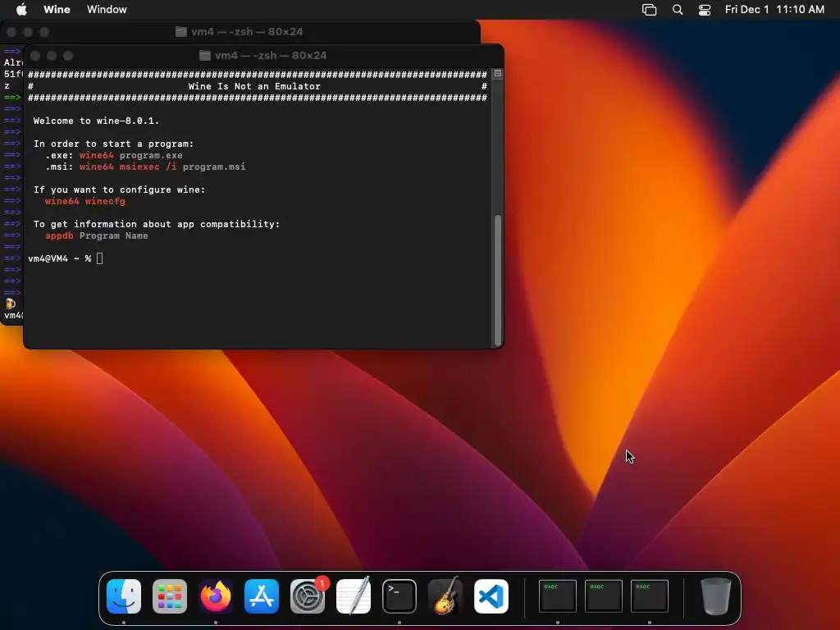Open Stage Manager windows icon in menu bar
The height and width of the screenshot is (630, 840).
click(x=649, y=10)
